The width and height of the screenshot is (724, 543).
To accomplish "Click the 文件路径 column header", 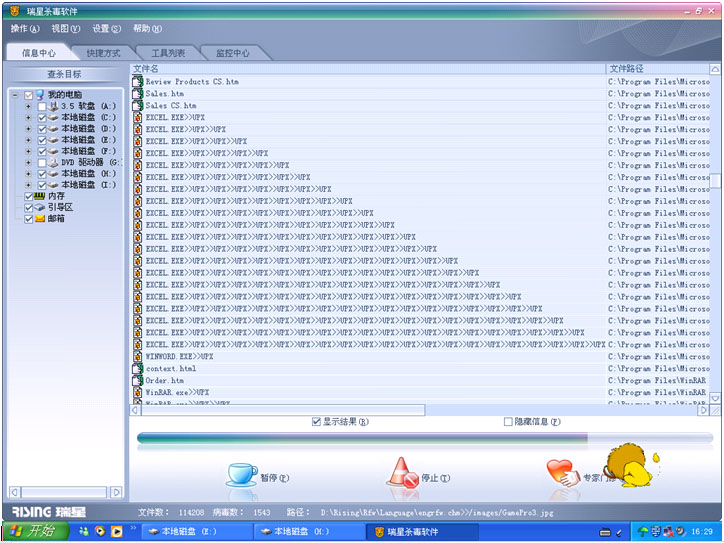I will [658, 69].
